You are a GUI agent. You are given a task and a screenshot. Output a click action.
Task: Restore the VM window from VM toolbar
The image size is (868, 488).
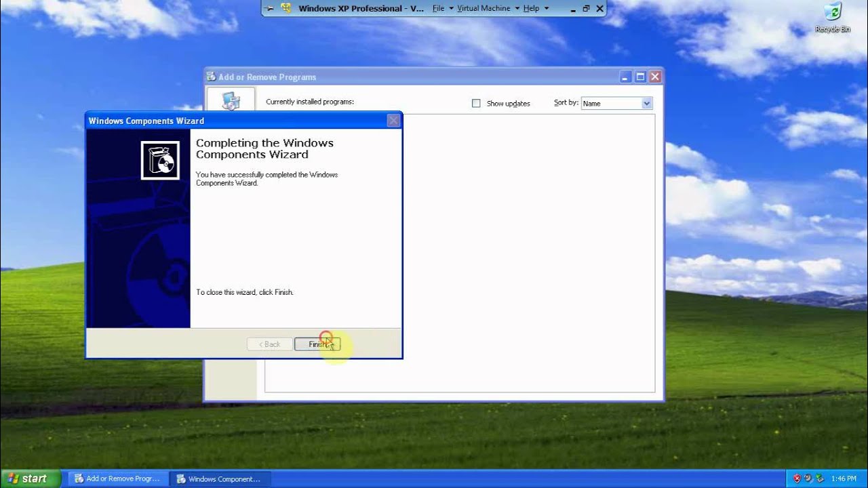587,9
